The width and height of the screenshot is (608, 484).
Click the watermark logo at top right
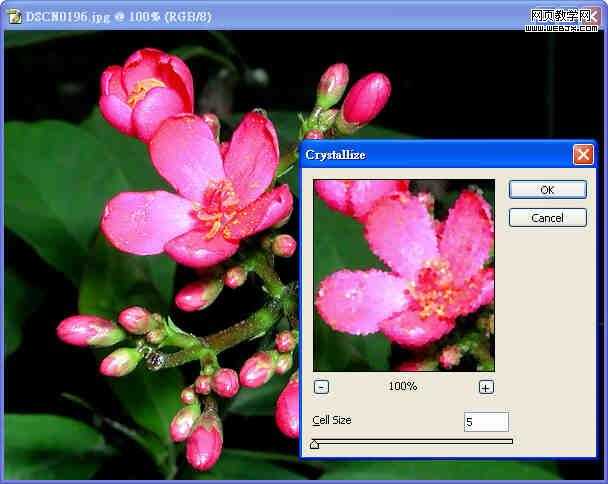click(564, 19)
